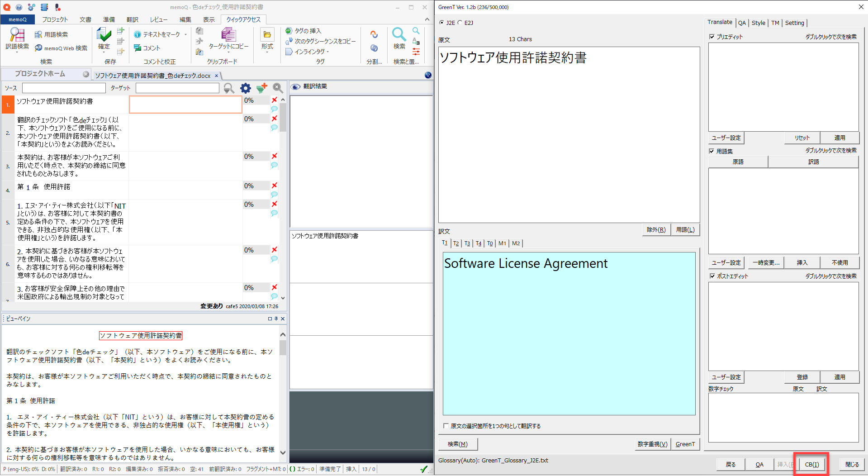The width and height of the screenshot is (868, 476).
Task: Collapse the ribbon with the chevron
Action: tap(427, 19)
